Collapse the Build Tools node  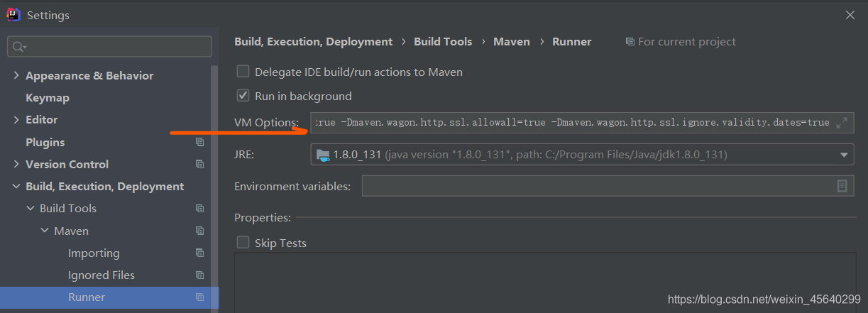31,209
